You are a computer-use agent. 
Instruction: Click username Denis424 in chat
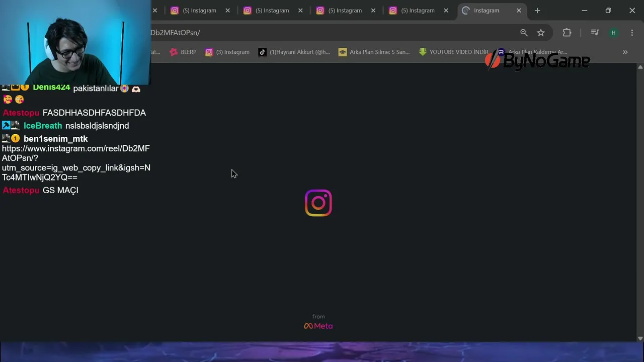pos(51,88)
